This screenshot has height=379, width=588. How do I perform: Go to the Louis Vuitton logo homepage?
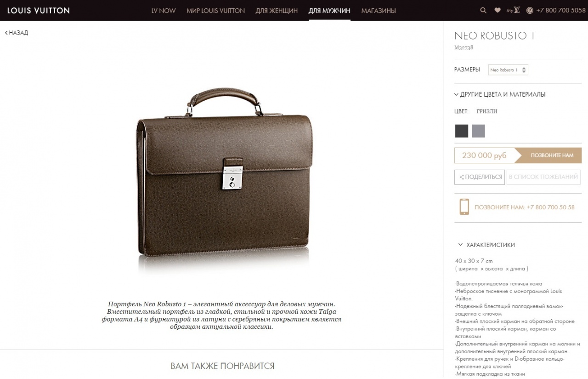(x=39, y=10)
